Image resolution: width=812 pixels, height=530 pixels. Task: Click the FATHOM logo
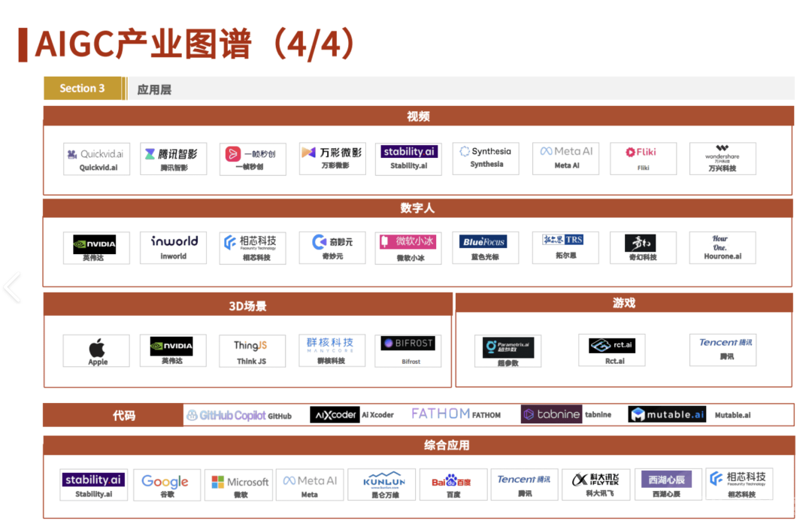(441, 413)
